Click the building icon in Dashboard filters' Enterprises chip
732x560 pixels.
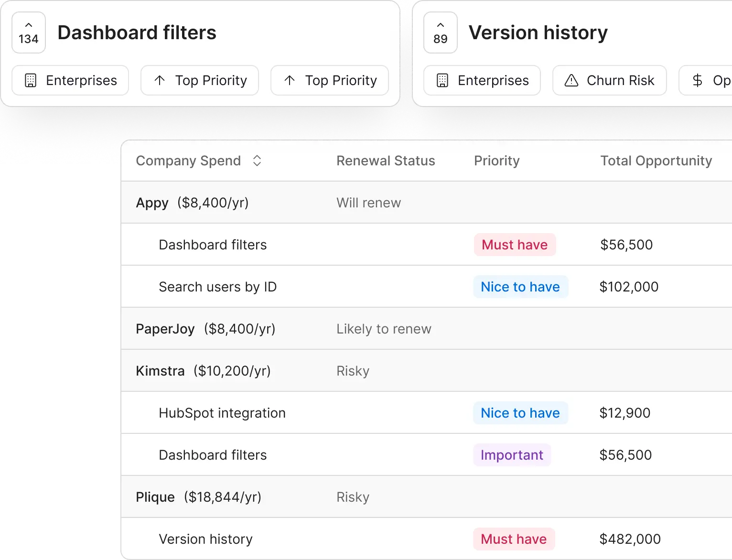pyautogui.click(x=31, y=80)
